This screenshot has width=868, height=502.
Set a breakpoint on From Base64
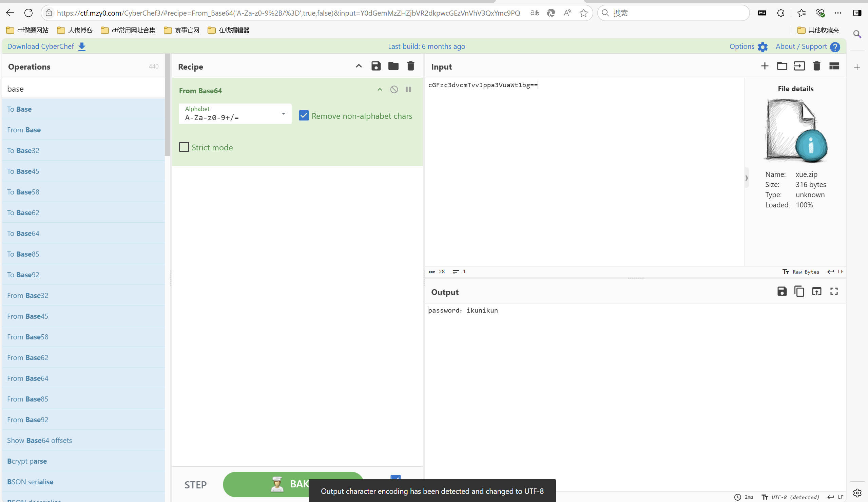408,90
